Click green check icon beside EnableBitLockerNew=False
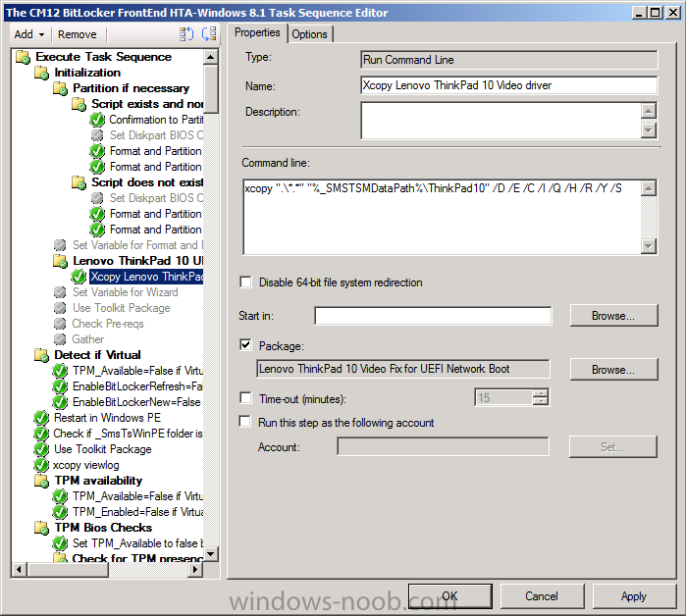 [60, 402]
